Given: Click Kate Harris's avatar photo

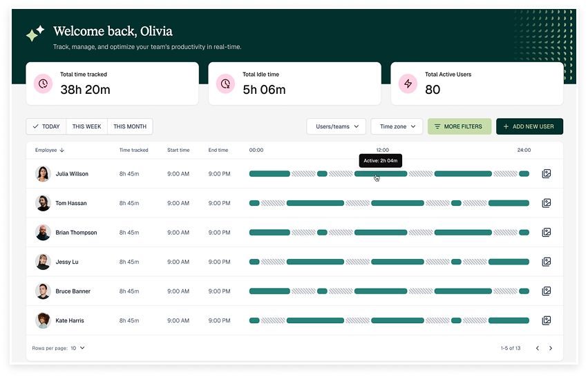Looking at the screenshot, I should coord(43,320).
